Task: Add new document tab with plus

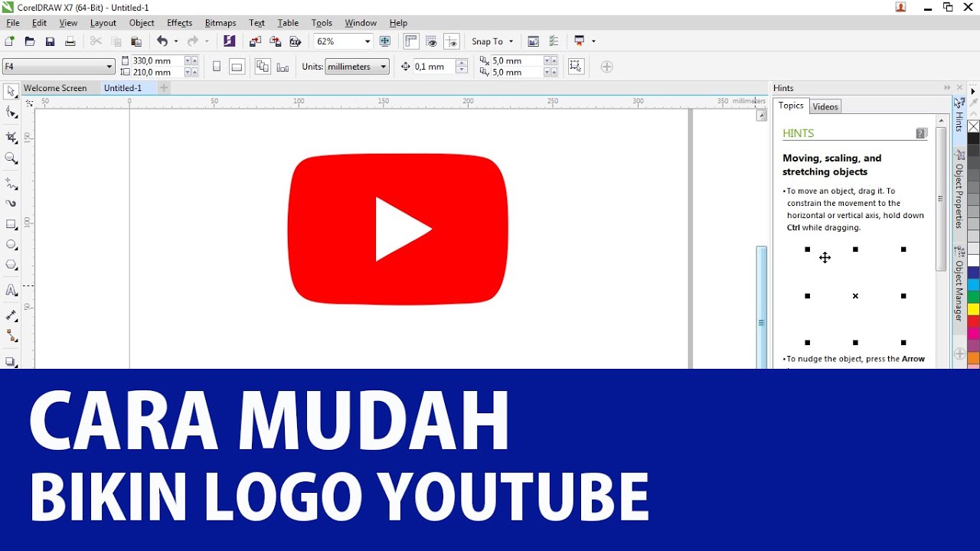Action: click(163, 88)
